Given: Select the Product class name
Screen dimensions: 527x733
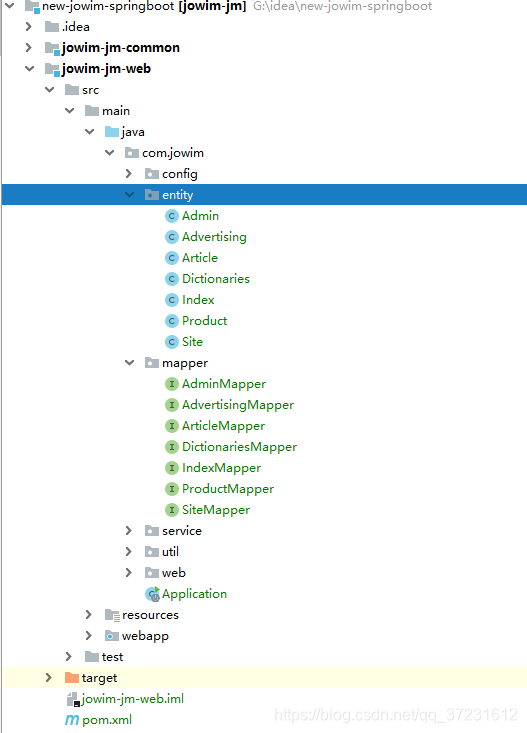Looking at the screenshot, I should 204,321.
